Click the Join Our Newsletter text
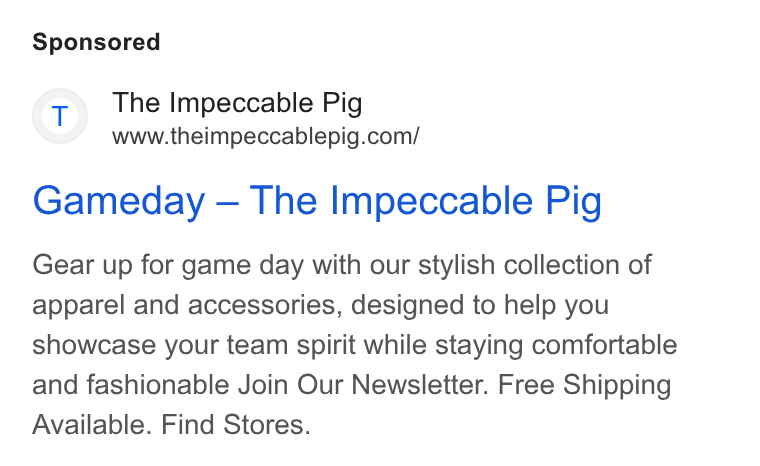Screen dimensions: 760x466 click(x=364, y=385)
